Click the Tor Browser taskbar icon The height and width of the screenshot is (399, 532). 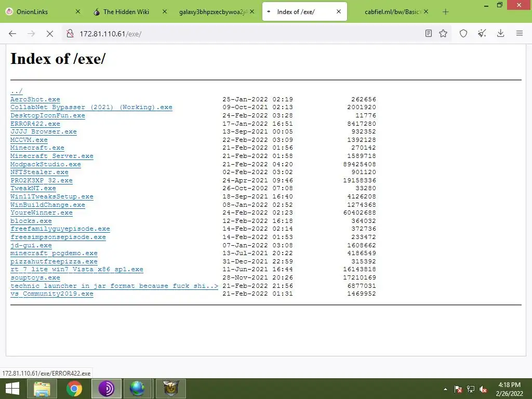106,389
